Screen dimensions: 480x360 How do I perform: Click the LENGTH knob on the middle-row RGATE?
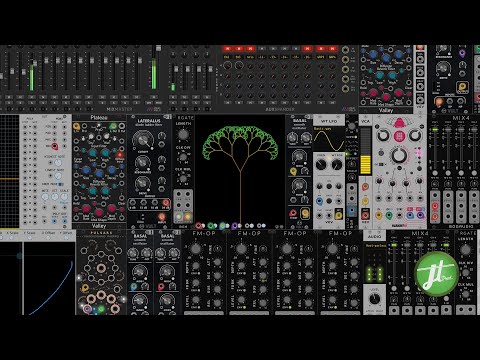tap(183, 134)
